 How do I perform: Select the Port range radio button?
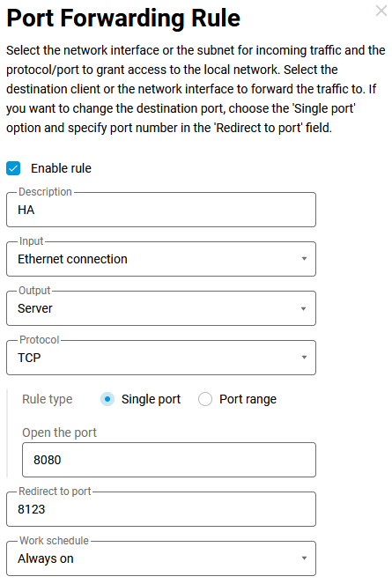205,399
